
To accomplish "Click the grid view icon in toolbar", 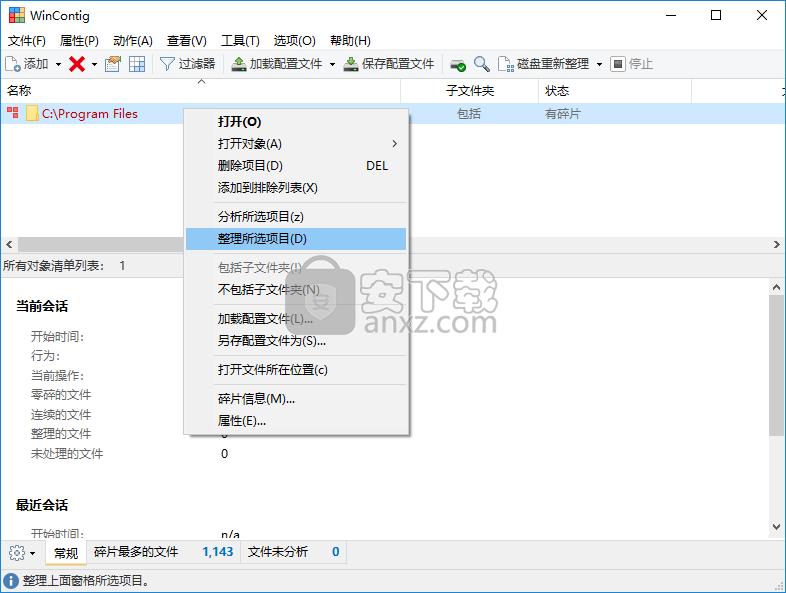I will coord(137,64).
